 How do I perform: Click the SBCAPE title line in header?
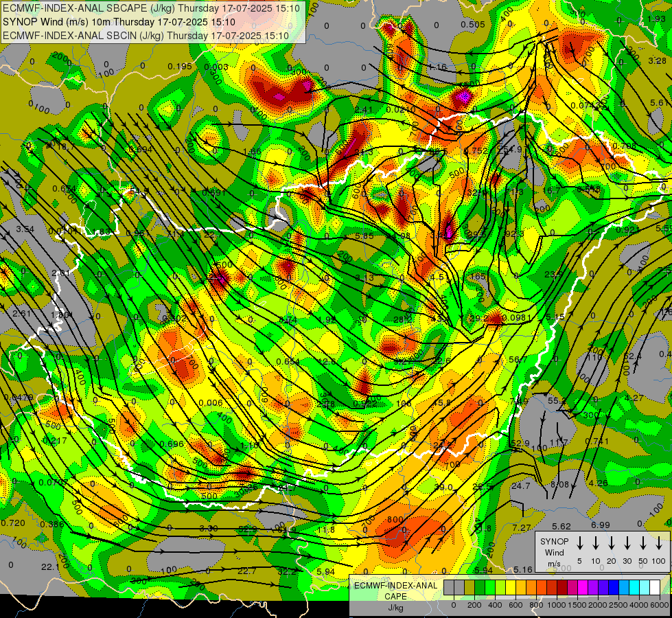[152, 8]
